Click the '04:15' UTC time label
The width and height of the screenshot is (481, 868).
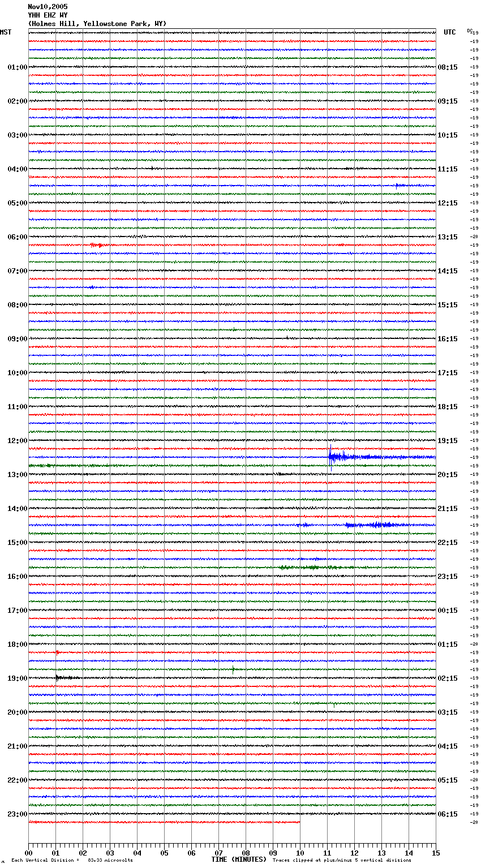pyautogui.click(x=448, y=746)
